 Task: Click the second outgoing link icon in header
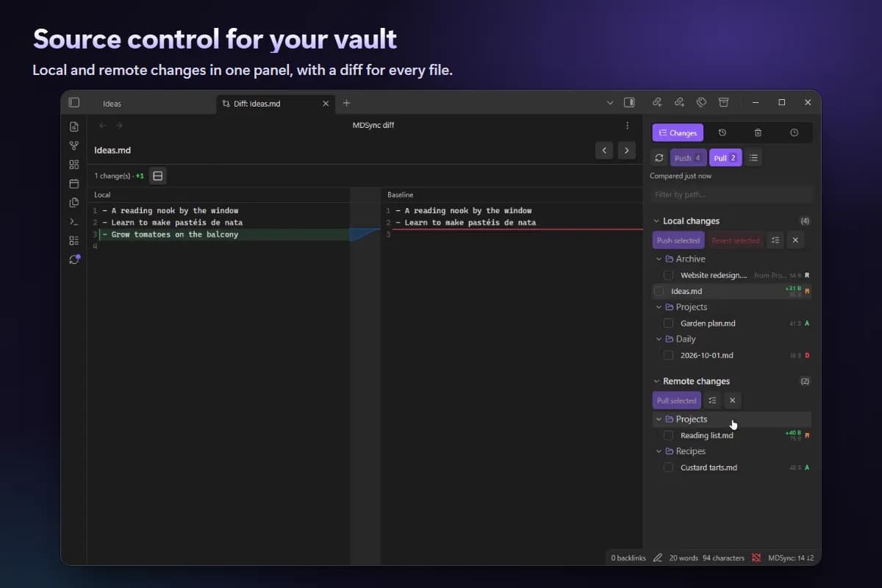click(679, 102)
